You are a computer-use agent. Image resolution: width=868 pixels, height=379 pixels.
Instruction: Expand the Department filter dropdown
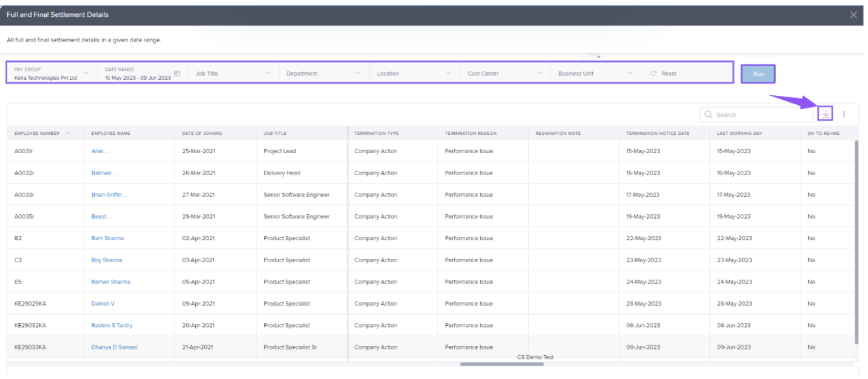358,73
